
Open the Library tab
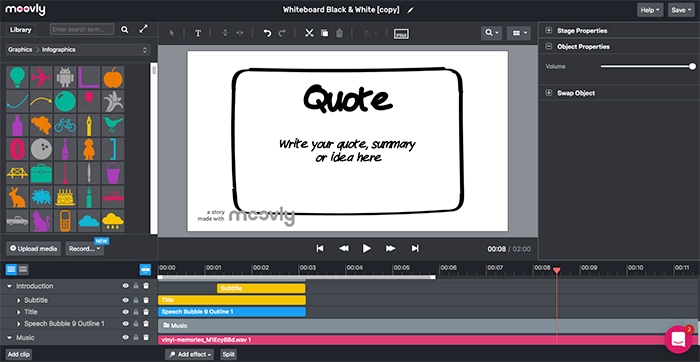(x=21, y=29)
